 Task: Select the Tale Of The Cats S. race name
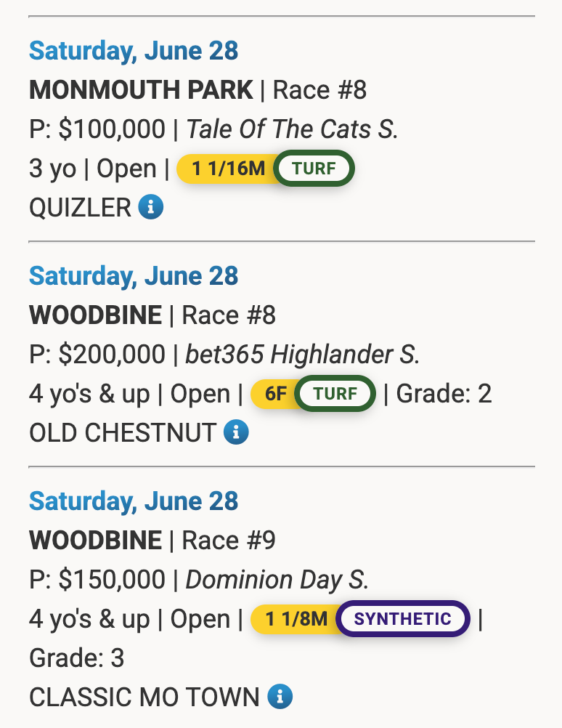(x=292, y=129)
